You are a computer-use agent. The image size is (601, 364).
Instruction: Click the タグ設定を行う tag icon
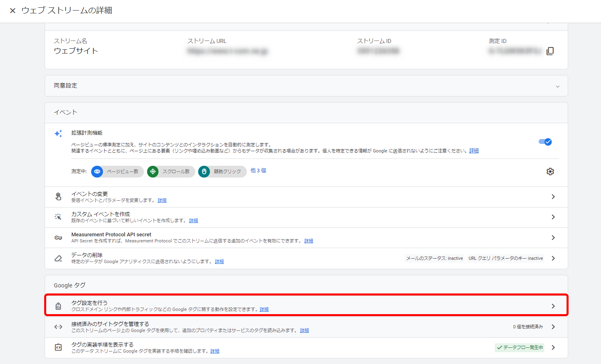[x=58, y=306]
